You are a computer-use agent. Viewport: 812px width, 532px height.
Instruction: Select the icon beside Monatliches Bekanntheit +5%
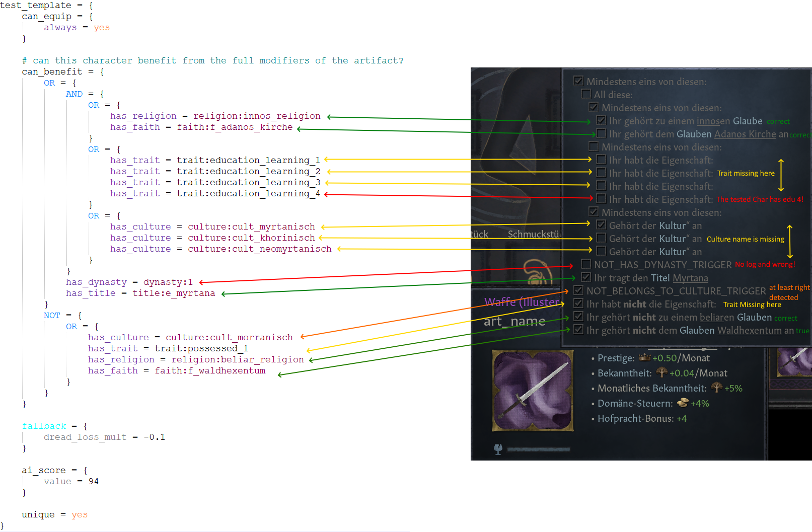coord(716,388)
